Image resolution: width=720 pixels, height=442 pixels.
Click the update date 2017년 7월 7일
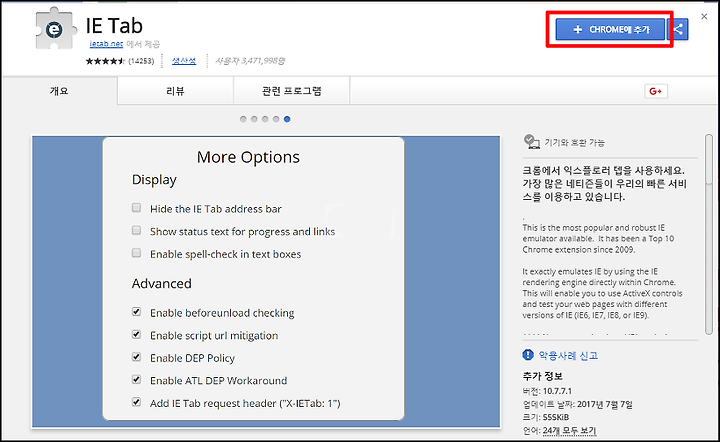tap(605, 404)
